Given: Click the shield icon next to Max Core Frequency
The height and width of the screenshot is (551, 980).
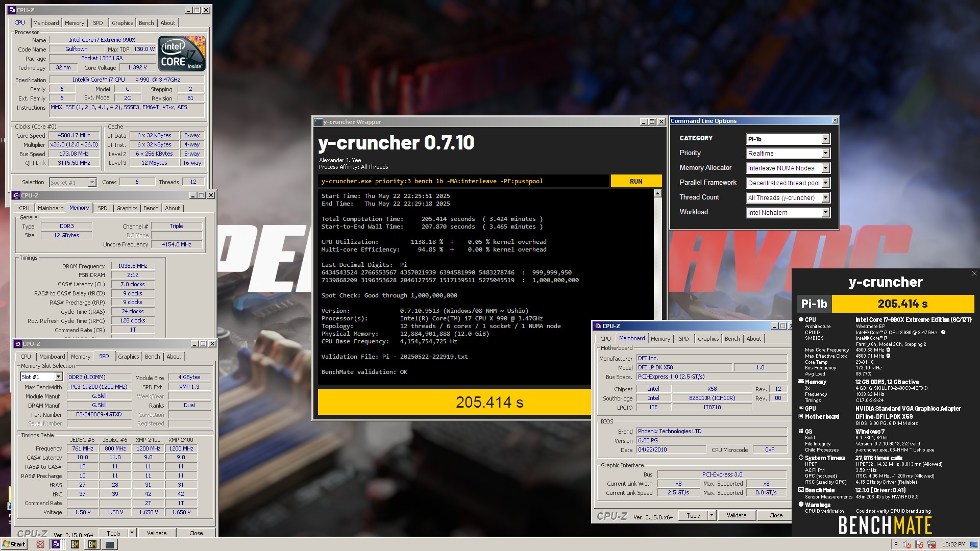Looking at the screenshot, I should 889,350.
